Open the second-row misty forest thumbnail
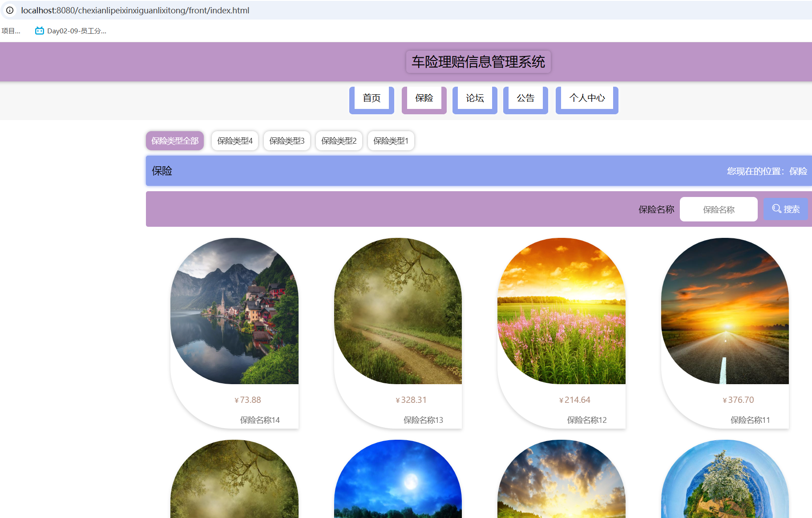This screenshot has width=812, height=518. pyautogui.click(x=234, y=479)
